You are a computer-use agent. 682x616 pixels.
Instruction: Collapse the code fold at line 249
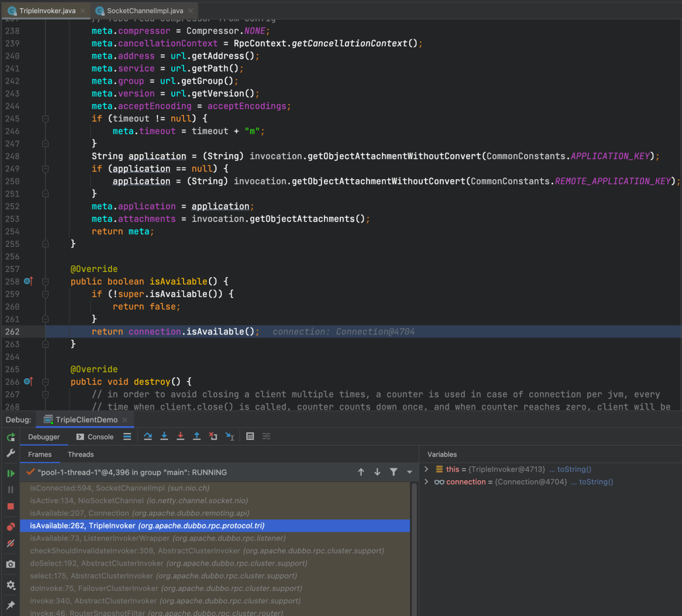pos(45,169)
